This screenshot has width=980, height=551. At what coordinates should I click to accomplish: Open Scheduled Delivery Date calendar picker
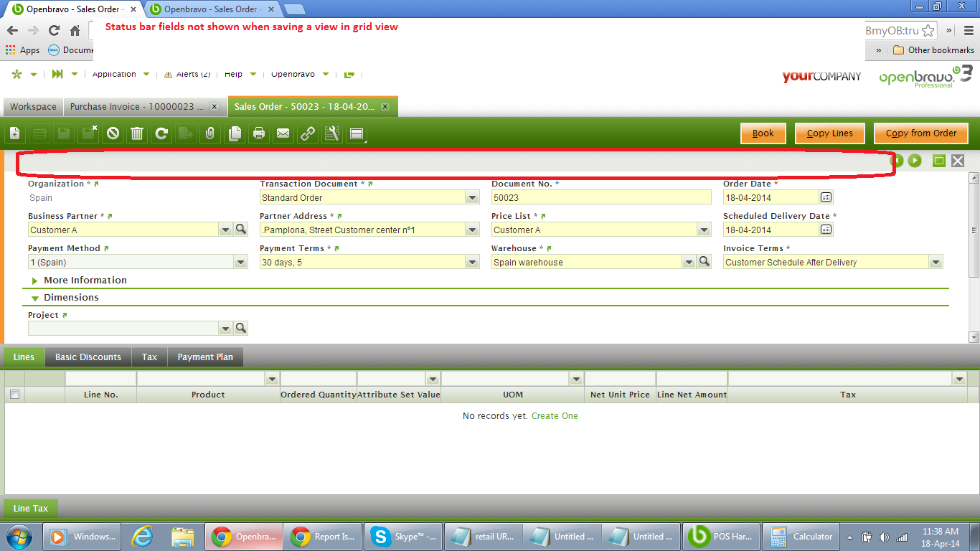point(826,230)
